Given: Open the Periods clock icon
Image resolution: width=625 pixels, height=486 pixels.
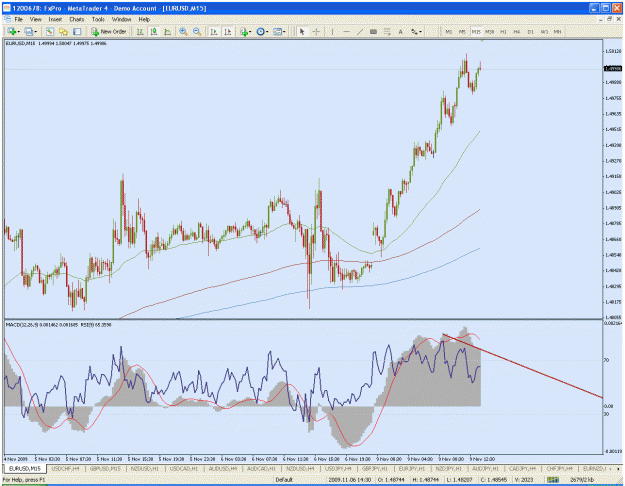Looking at the screenshot, I should (260, 31).
